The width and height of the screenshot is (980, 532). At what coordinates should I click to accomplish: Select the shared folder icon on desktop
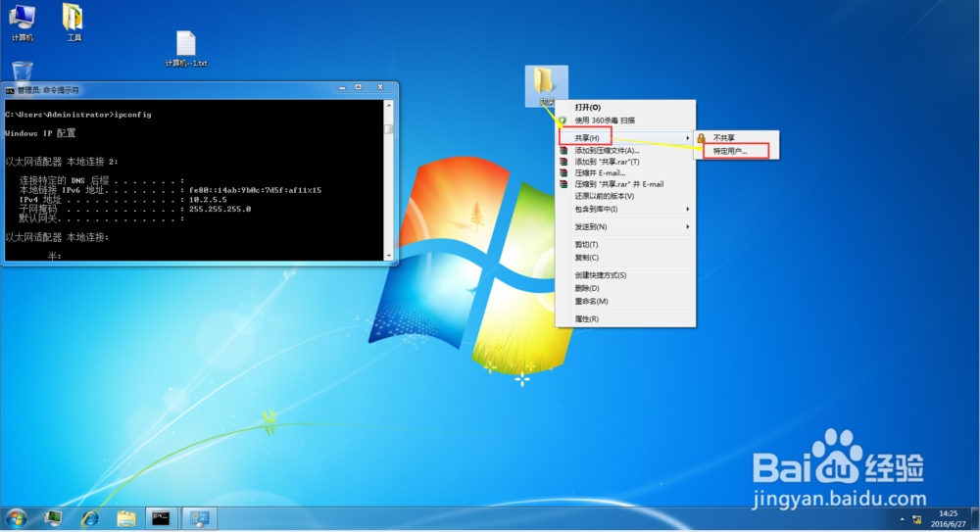click(x=546, y=85)
